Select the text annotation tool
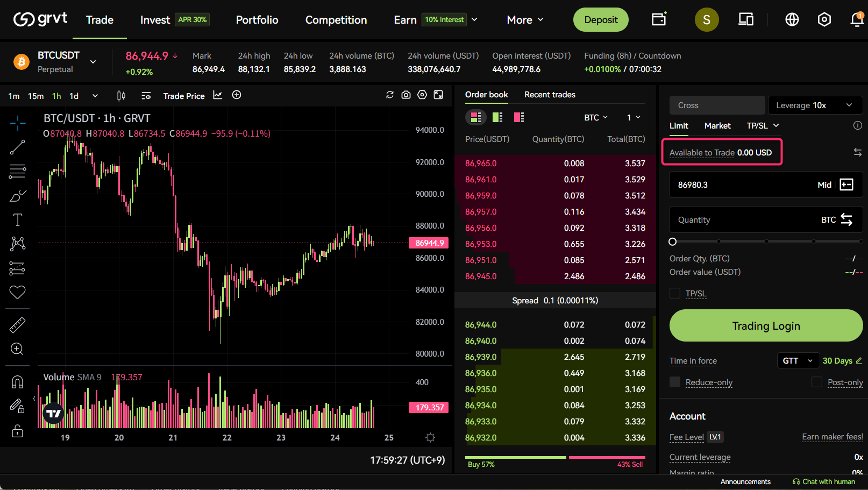868x490 pixels. click(x=17, y=219)
